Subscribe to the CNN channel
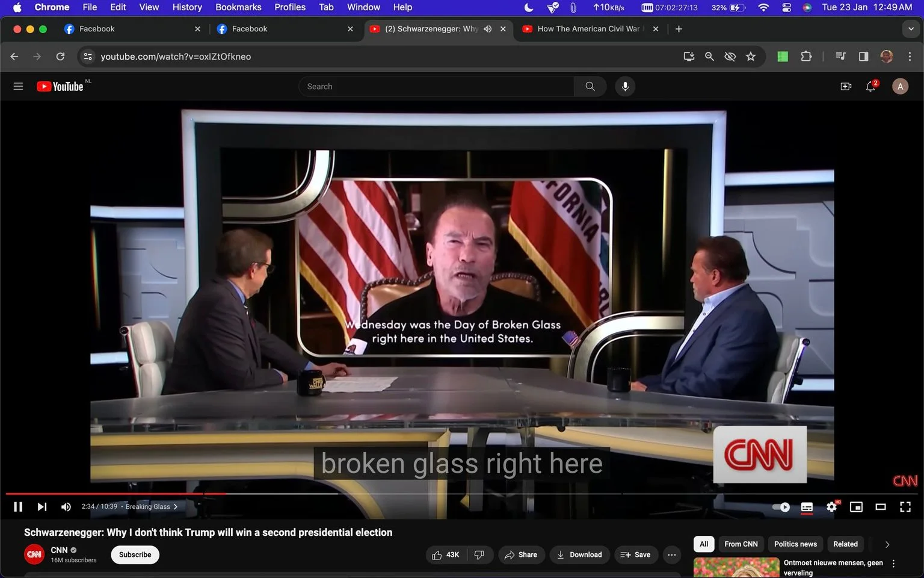This screenshot has width=924, height=578. (135, 555)
